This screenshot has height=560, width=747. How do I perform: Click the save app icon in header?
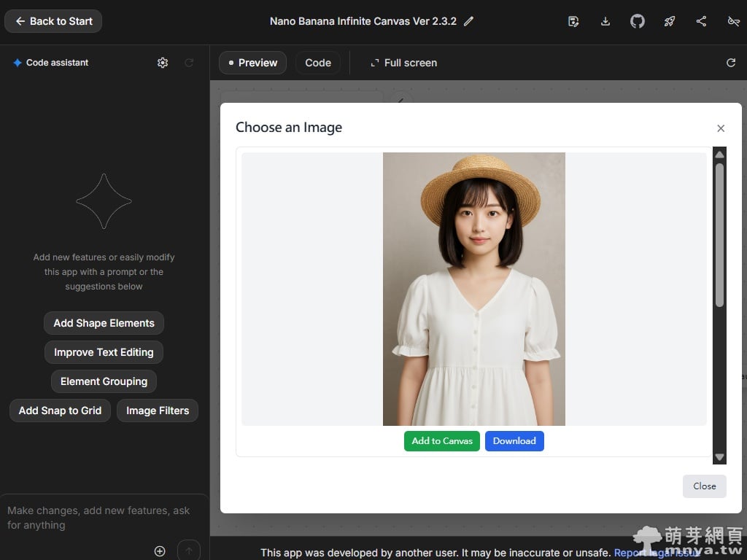click(573, 21)
